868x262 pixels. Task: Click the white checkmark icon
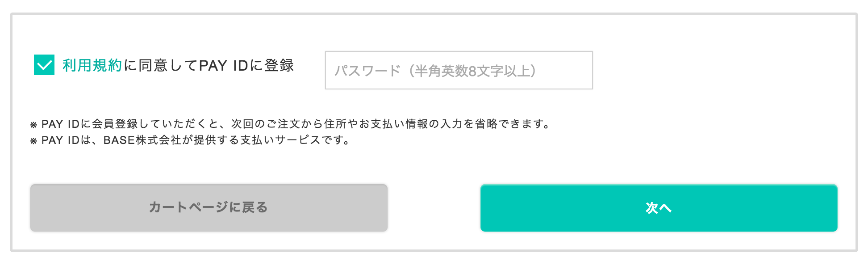pos(44,66)
